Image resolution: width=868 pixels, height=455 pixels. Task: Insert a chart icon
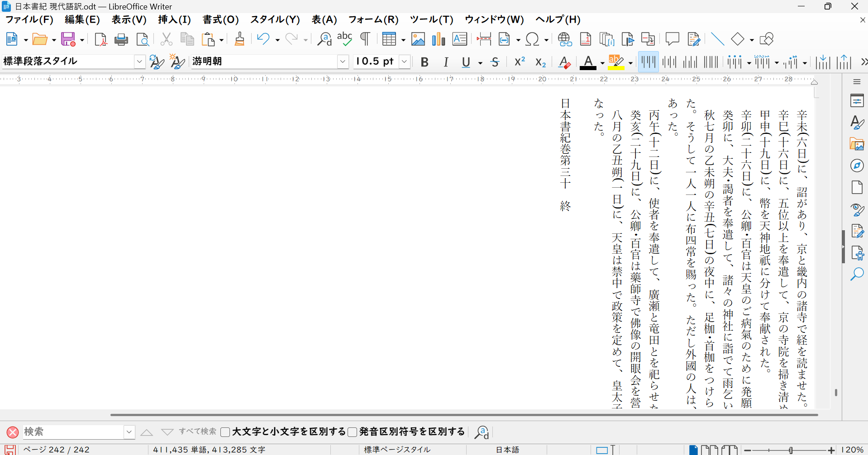[x=438, y=40]
